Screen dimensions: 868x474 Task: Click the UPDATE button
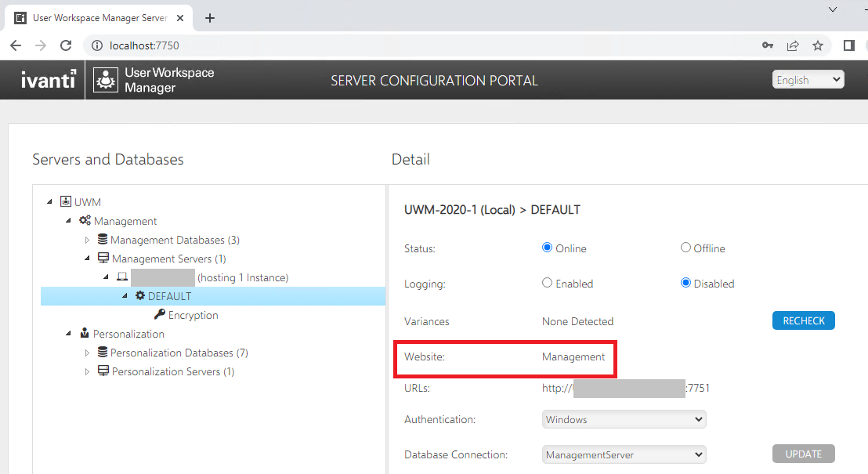(803, 454)
